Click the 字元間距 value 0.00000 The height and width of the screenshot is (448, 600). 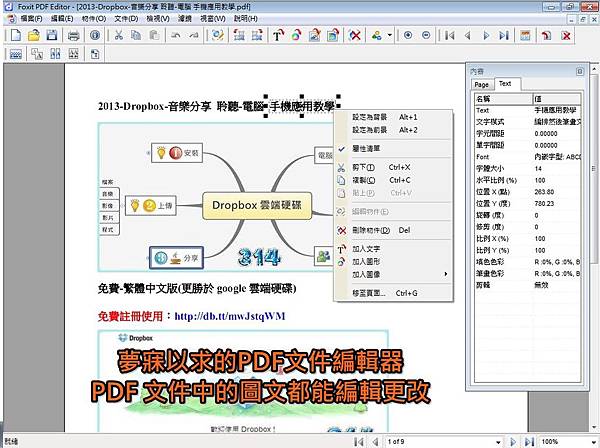546,134
